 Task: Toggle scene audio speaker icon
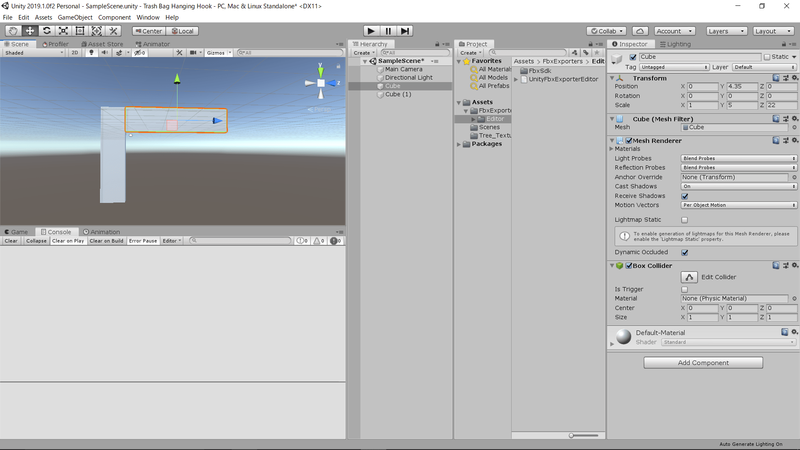coord(105,53)
